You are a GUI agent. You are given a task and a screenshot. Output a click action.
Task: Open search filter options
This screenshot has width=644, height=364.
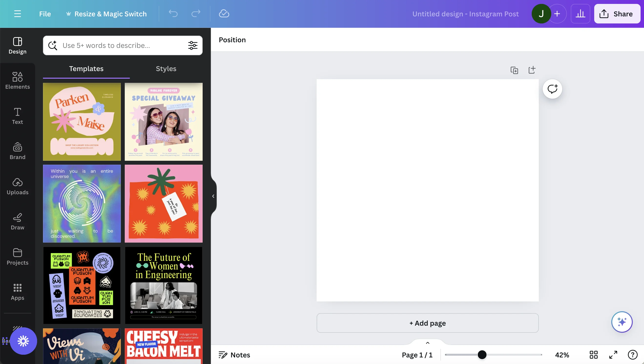click(193, 45)
